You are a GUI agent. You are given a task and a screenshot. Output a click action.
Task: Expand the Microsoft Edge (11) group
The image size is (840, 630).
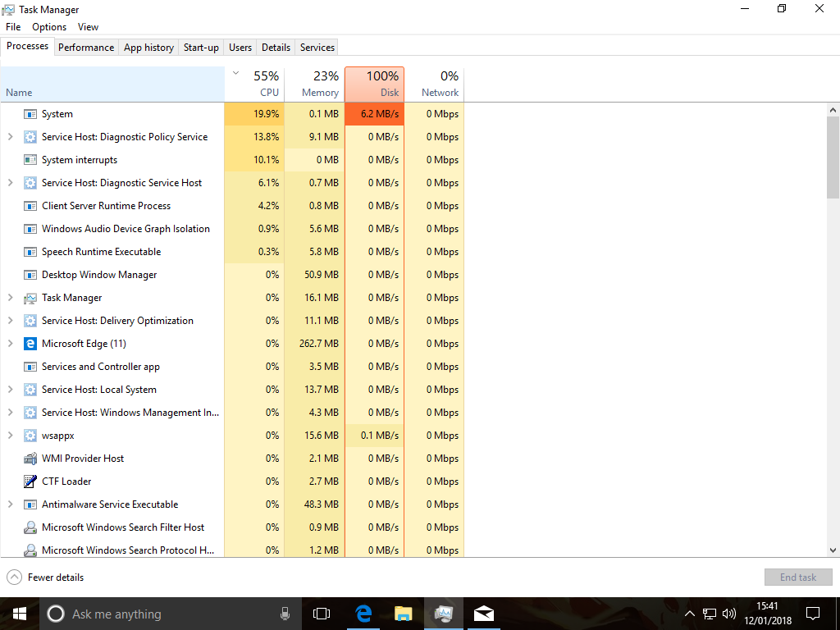[x=11, y=344]
